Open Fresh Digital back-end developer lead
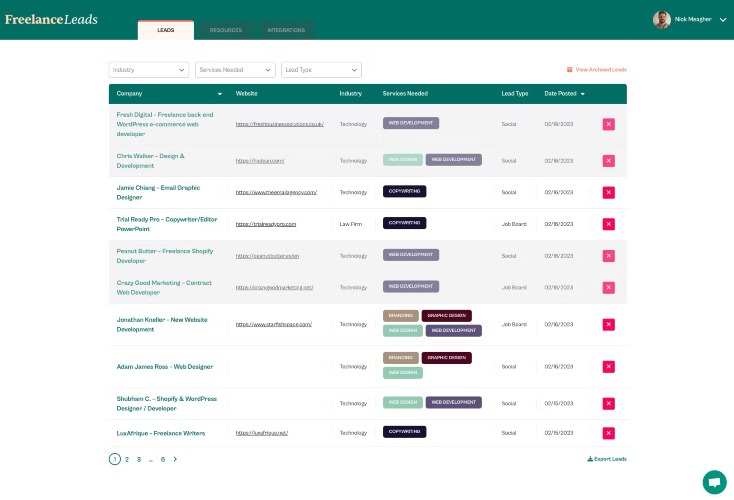This screenshot has width=734, height=500. (x=165, y=124)
